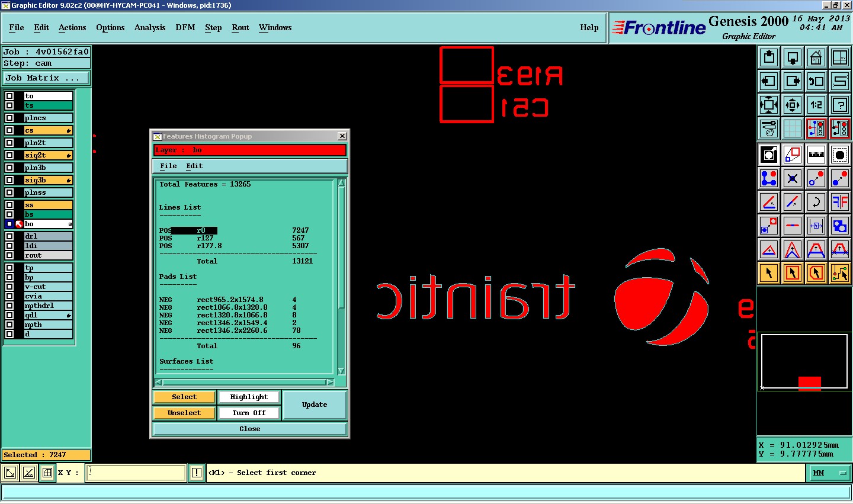Open the MM units dropdown

[x=829, y=473]
